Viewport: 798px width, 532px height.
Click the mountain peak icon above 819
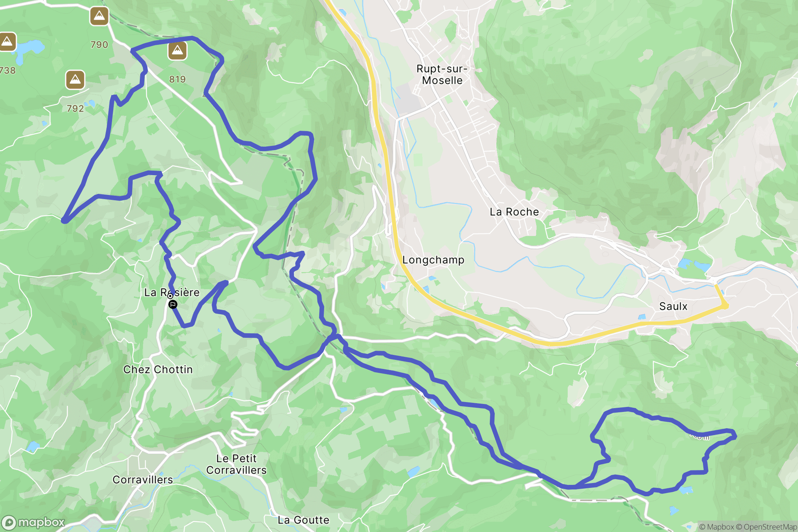tap(177, 51)
